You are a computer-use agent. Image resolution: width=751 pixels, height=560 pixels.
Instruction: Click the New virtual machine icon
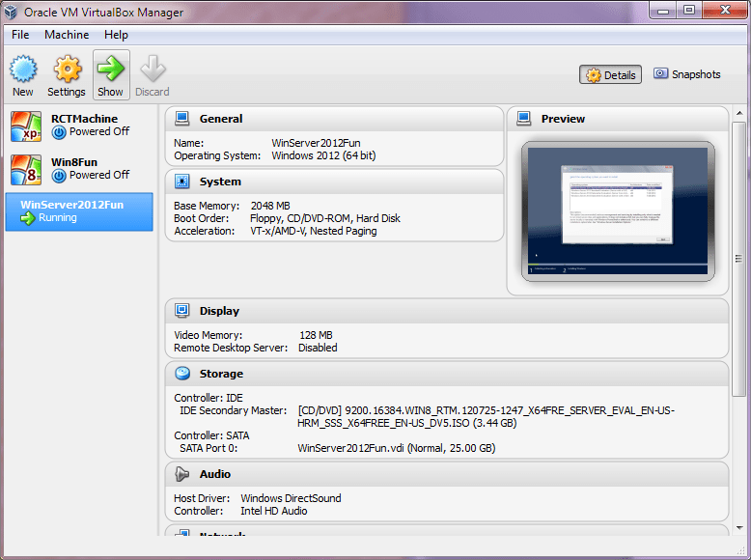coord(23,69)
